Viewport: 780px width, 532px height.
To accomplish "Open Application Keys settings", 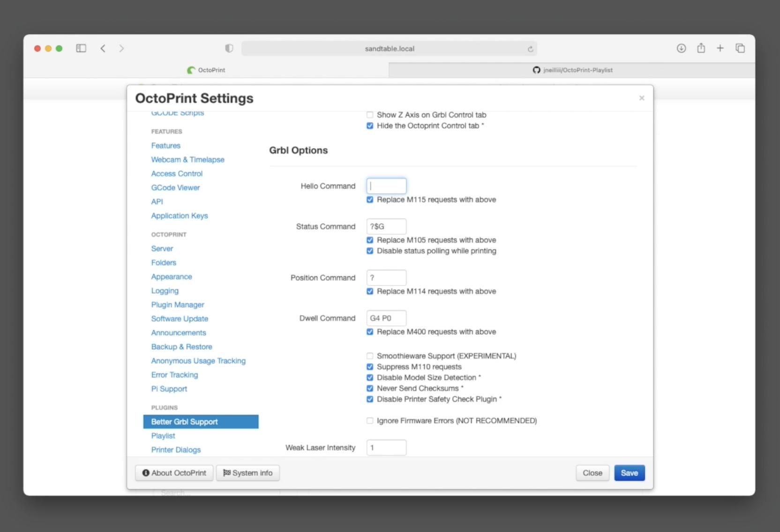I will click(180, 216).
